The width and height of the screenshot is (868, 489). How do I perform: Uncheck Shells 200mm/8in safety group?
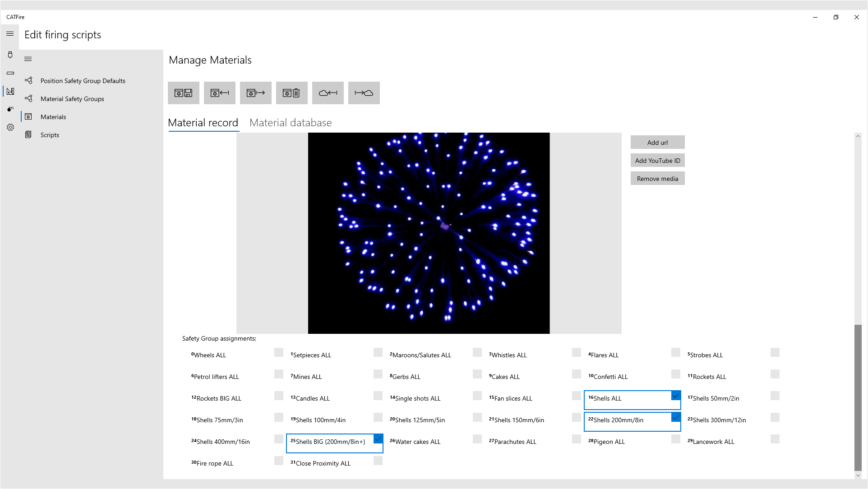[675, 418]
